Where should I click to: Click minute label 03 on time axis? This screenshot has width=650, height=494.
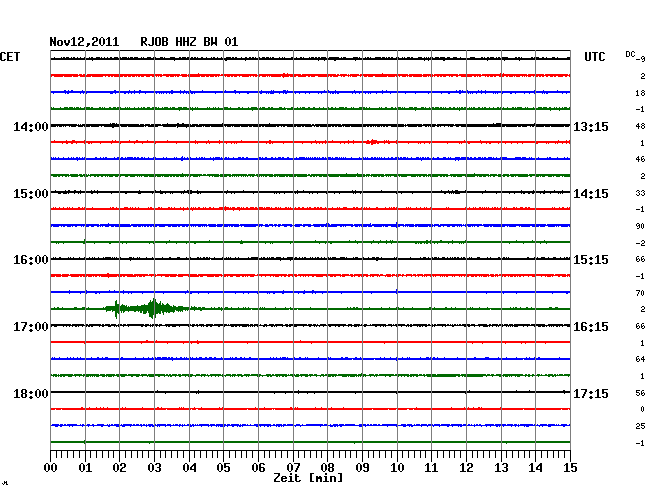click(x=154, y=468)
